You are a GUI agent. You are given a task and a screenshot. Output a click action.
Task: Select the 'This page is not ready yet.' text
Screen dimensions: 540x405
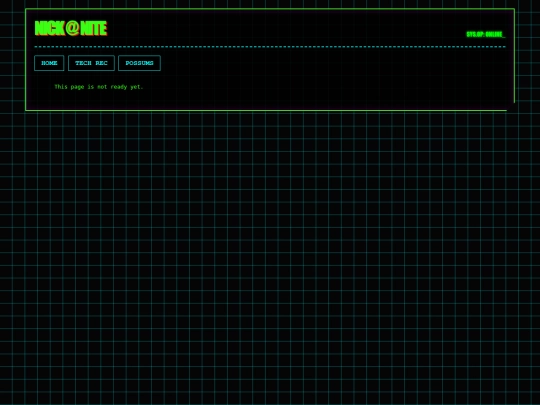(98, 87)
